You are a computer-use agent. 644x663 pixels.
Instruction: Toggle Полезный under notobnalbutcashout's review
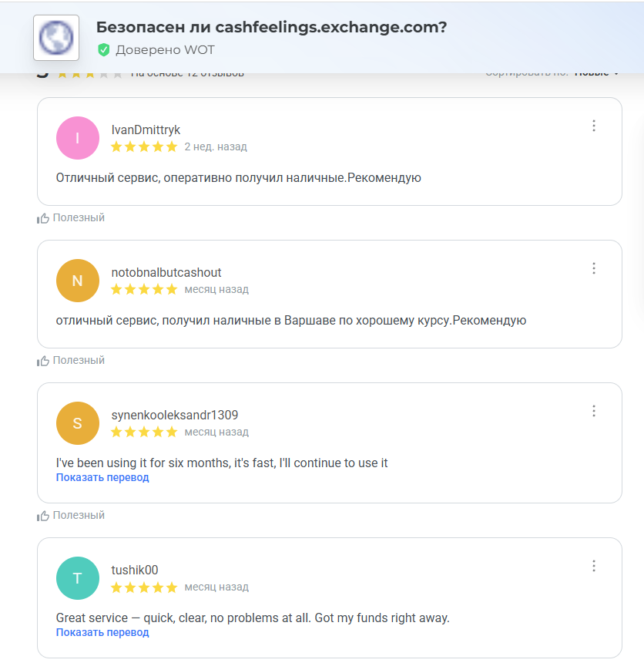(71, 361)
